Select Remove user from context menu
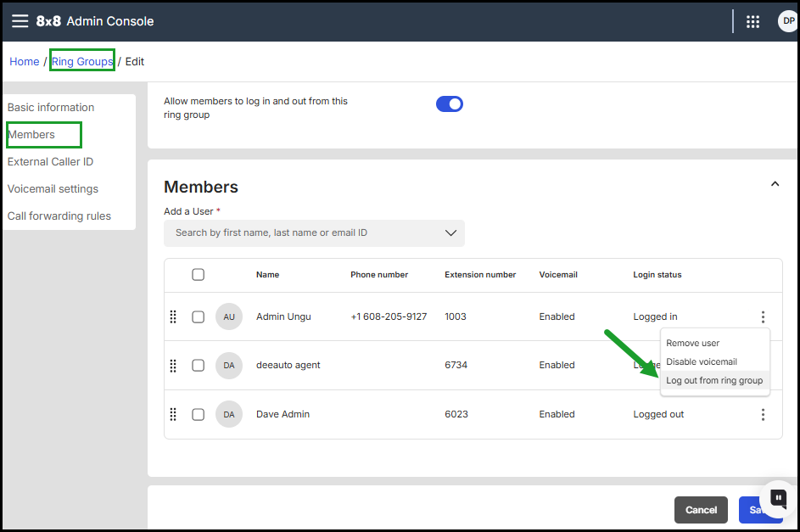Screen dimensions: 800x532 pyautogui.click(x=692, y=343)
